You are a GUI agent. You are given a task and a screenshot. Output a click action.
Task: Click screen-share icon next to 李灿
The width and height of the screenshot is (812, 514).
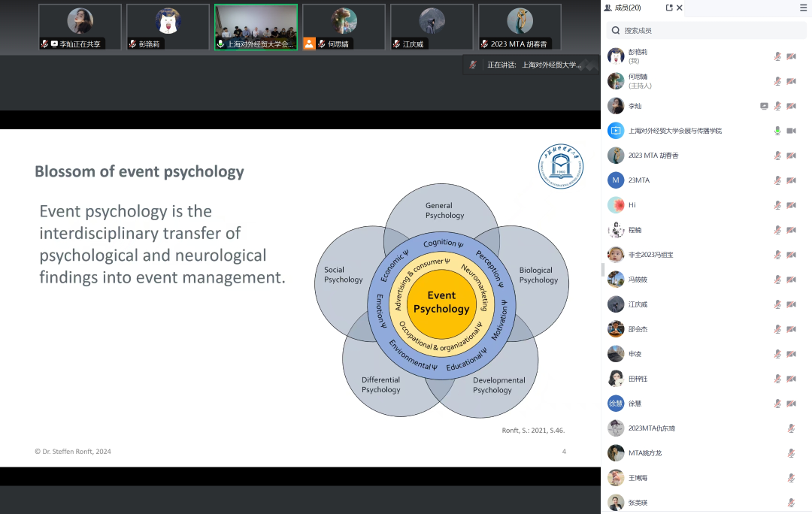(x=764, y=106)
